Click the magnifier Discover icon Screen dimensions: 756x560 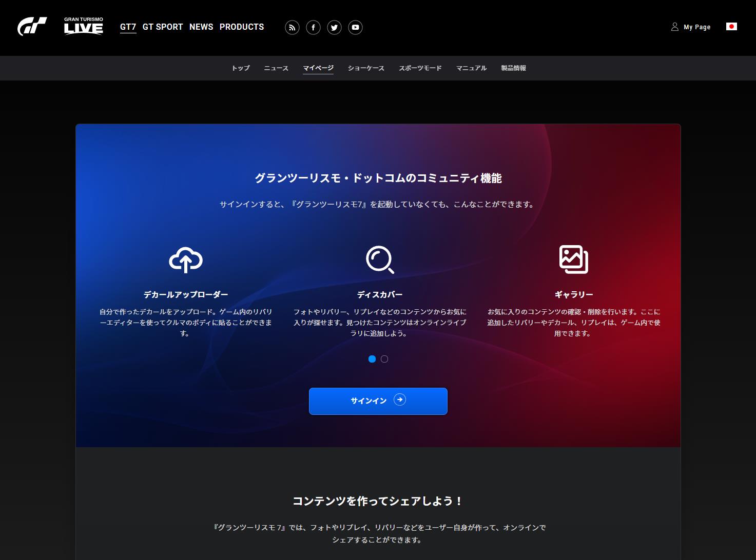tap(380, 259)
